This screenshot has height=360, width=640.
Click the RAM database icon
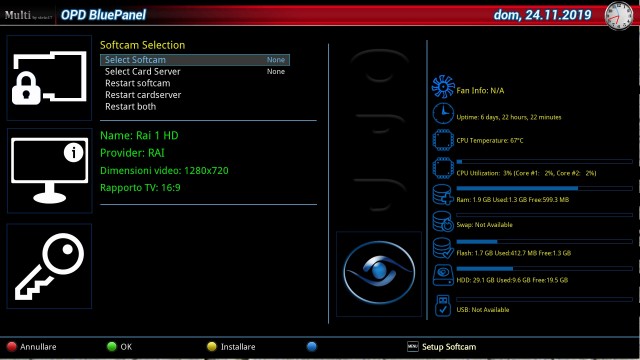(442, 194)
